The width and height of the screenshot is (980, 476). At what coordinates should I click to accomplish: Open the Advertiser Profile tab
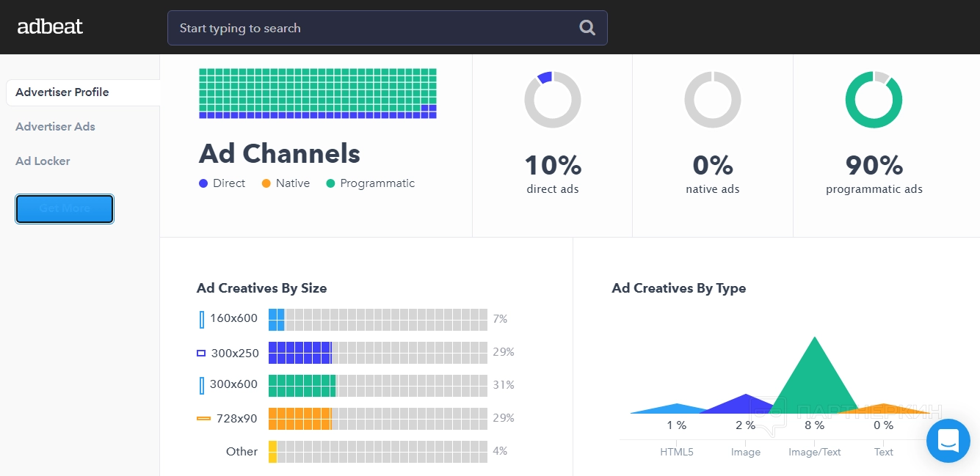click(62, 92)
